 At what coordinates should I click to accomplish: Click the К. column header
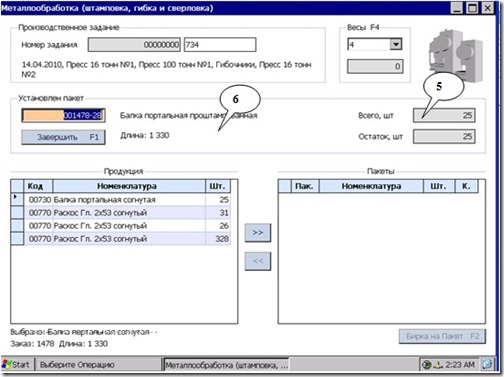coord(466,186)
